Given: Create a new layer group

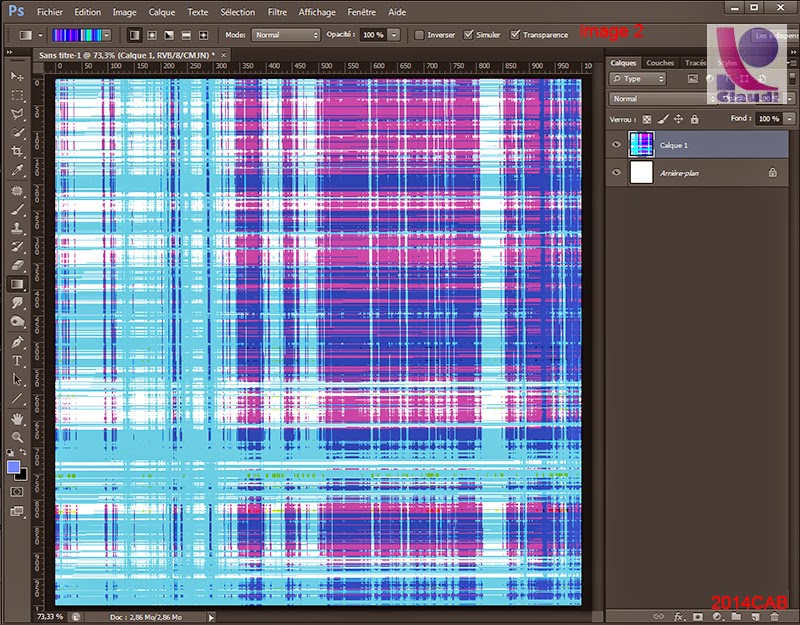Looking at the screenshot, I should 736,617.
